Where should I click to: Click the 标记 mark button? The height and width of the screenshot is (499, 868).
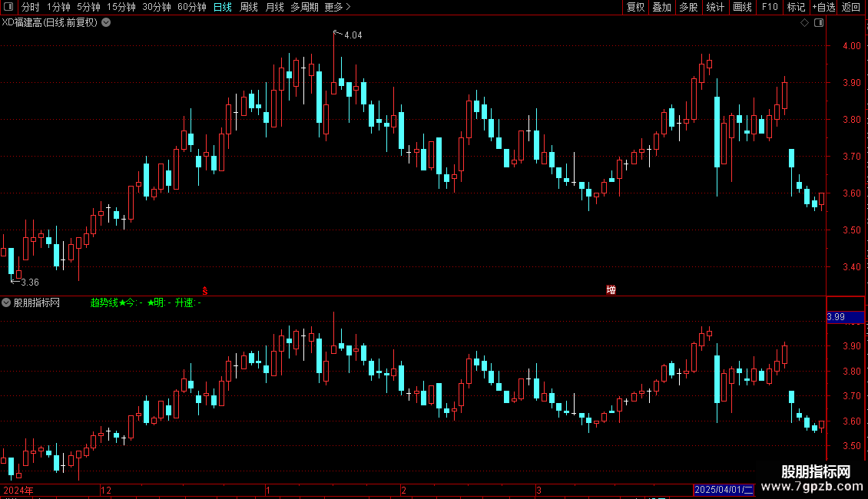click(796, 7)
